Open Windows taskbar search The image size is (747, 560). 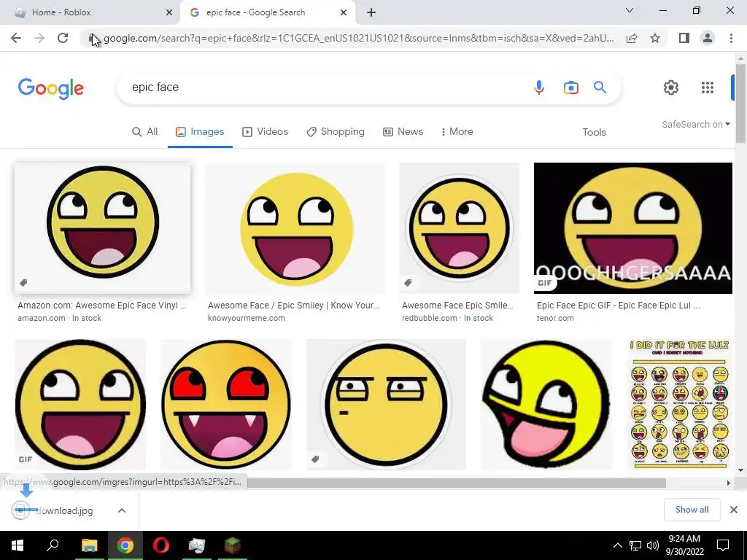[x=53, y=545]
